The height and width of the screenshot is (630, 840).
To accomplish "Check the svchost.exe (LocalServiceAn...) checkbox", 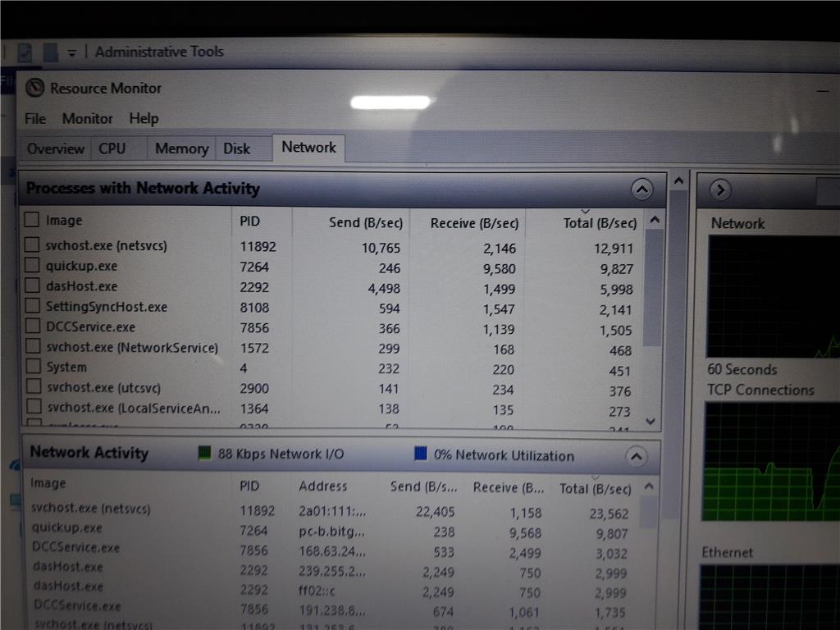I will pyautogui.click(x=34, y=406).
